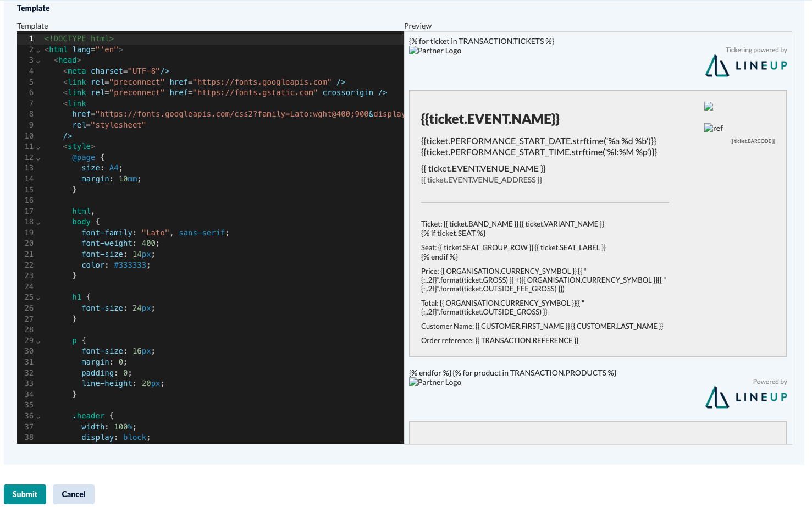Viewport: 812px width, 507px height.
Task: Click the first broken Partner Logo image
Action: tap(435, 51)
